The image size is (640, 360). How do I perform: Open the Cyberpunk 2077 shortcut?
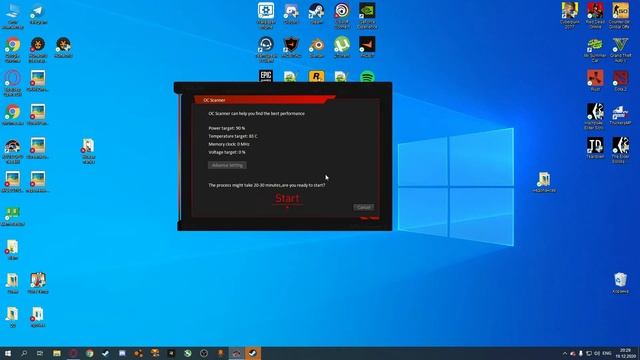tap(570, 16)
